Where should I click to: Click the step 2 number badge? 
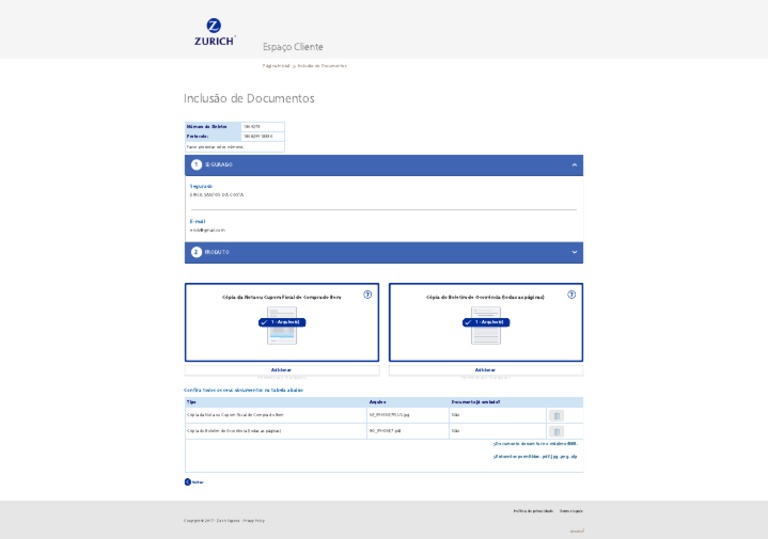click(196, 252)
